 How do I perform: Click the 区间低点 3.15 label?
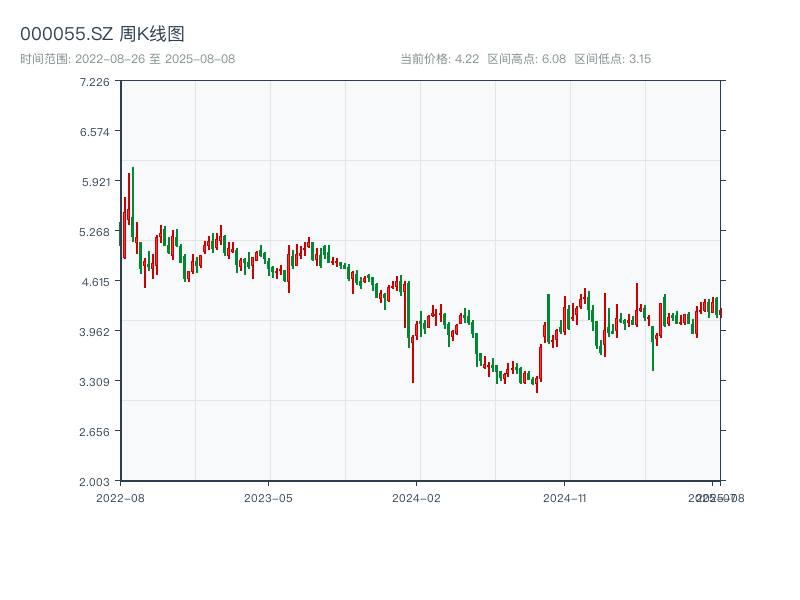(x=612, y=59)
